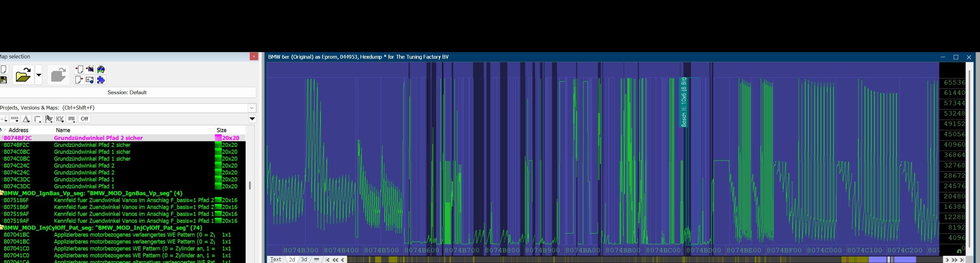
Task: Sort by the Address column header
Action: tap(18, 130)
